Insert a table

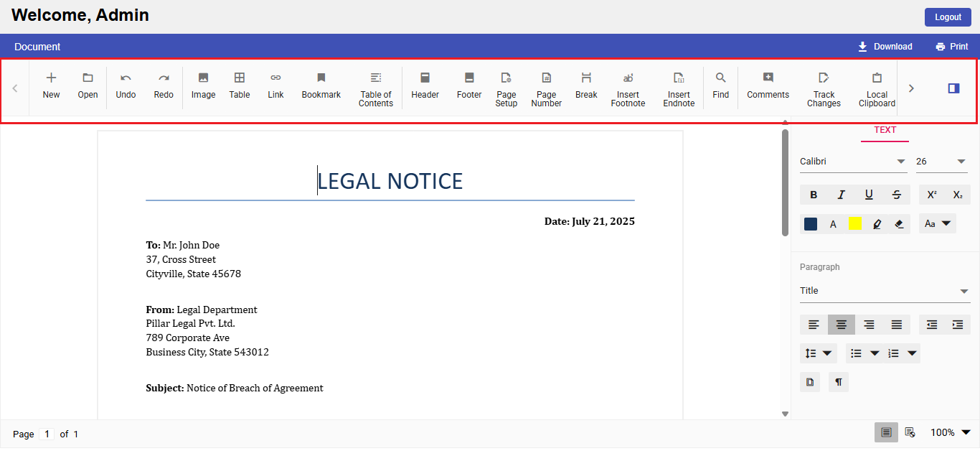click(x=239, y=88)
